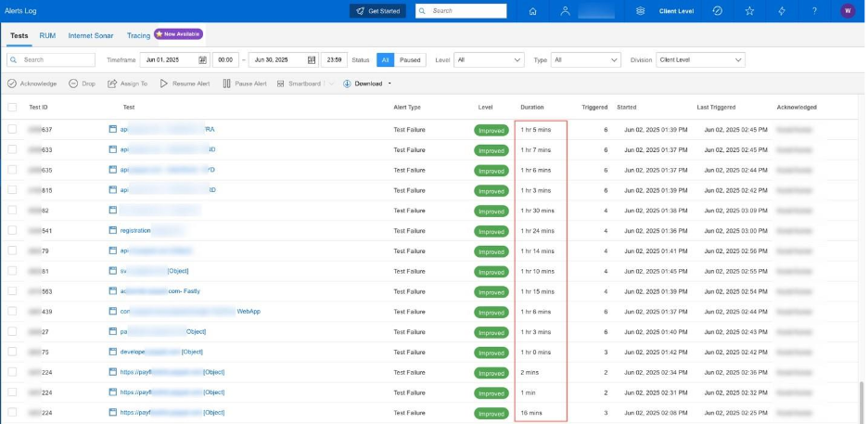Click the Get Started button

378,11
